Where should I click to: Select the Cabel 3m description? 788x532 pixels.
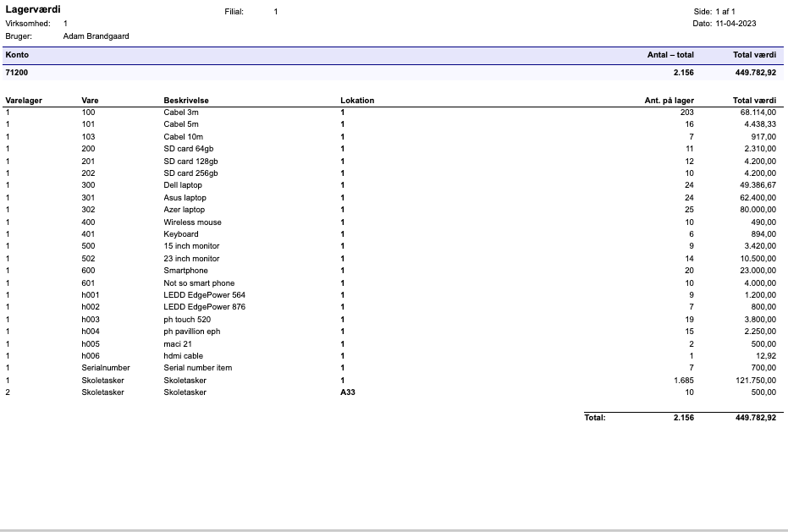[181, 112]
